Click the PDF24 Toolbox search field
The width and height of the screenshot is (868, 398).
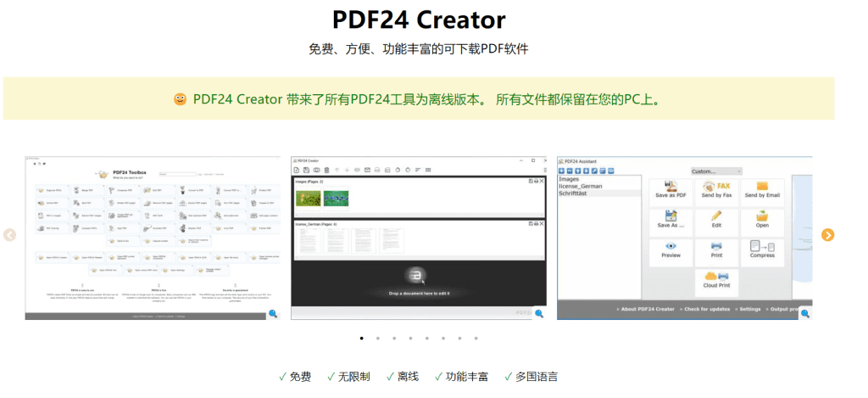[x=178, y=174]
